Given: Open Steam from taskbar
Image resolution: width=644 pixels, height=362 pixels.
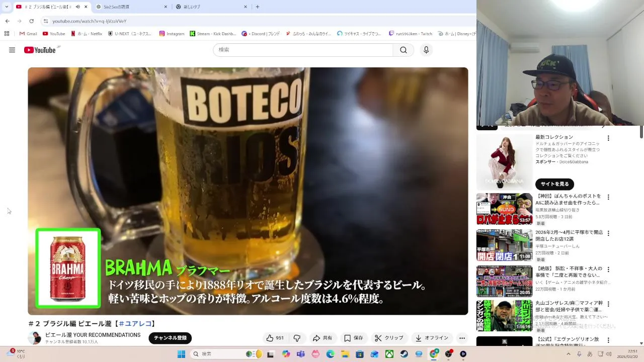Looking at the screenshot, I should pos(404,354).
